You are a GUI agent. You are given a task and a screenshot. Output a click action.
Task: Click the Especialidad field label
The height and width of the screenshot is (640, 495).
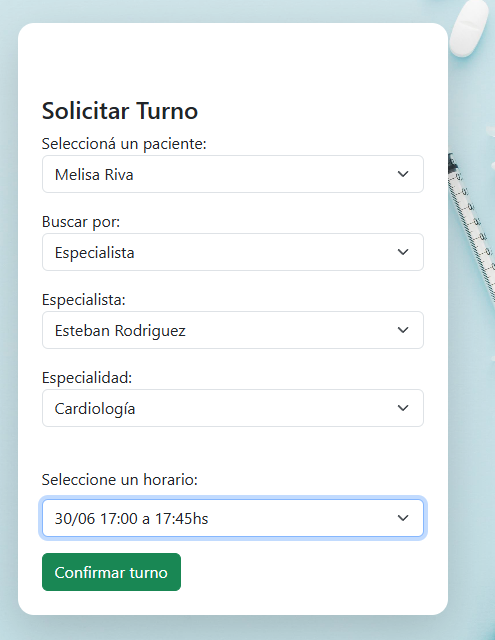click(x=87, y=378)
